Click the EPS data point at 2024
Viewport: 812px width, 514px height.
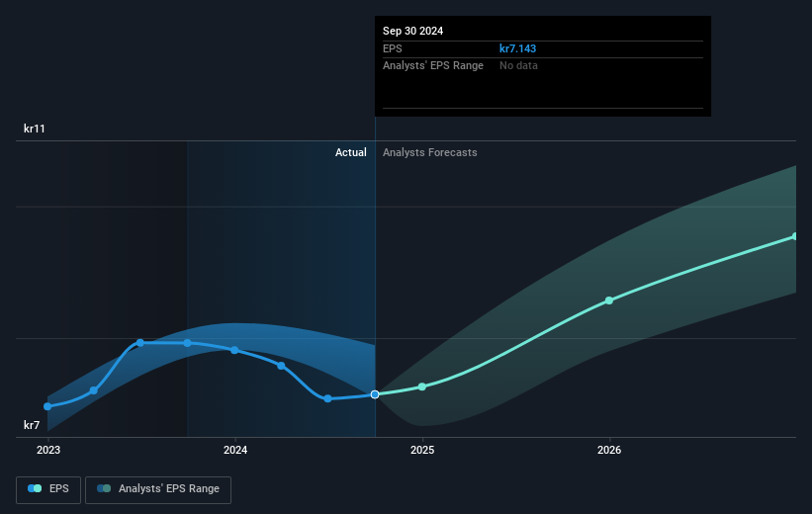click(x=234, y=351)
